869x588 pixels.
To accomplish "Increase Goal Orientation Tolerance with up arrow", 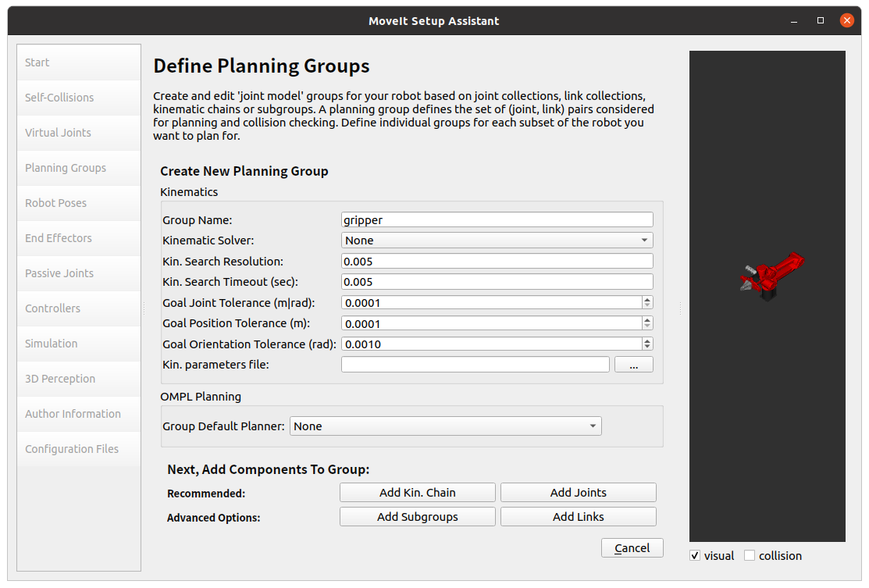I will point(647,340).
